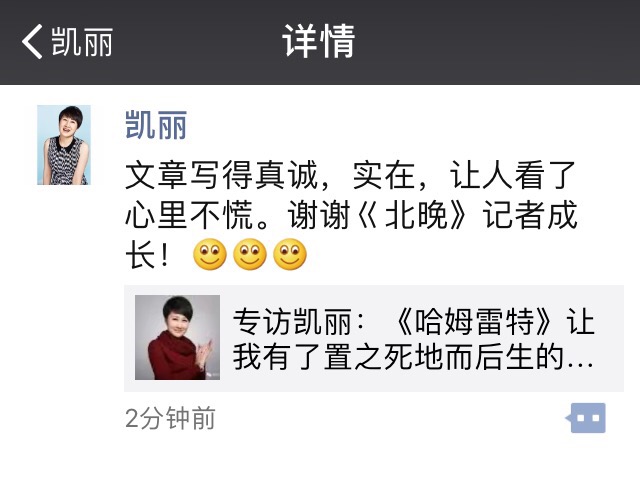
Task: Open 凯丽's profile avatar photo
Action: (x=64, y=145)
